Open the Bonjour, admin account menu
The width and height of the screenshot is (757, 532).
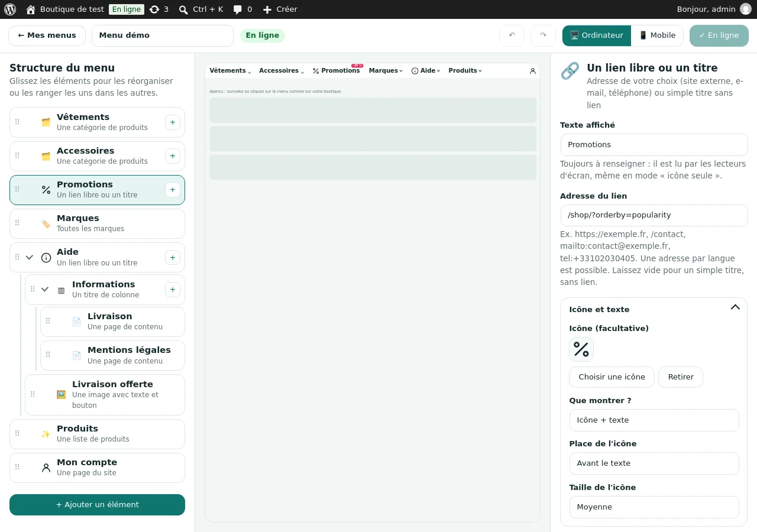coord(714,9)
